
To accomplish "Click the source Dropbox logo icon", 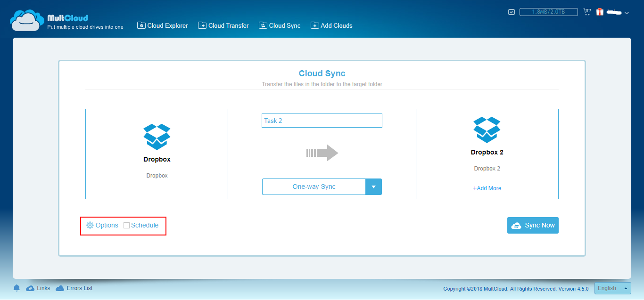I will [x=157, y=137].
